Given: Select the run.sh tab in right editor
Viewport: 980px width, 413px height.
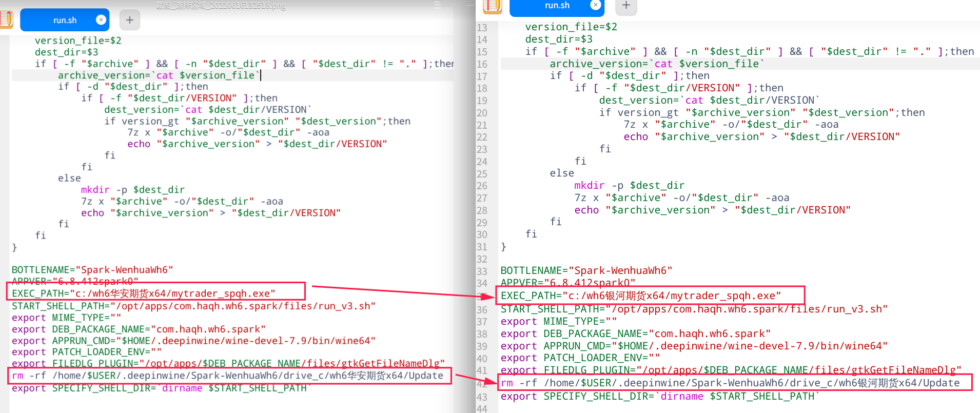Looking at the screenshot, I should pyautogui.click(x=557, y=6).
